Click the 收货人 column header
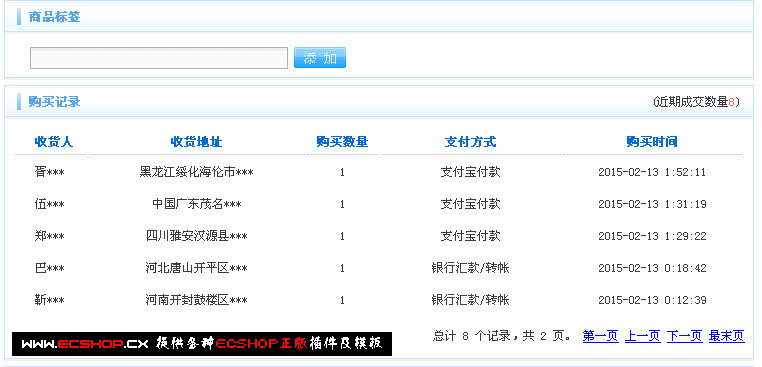 [53, 142]
